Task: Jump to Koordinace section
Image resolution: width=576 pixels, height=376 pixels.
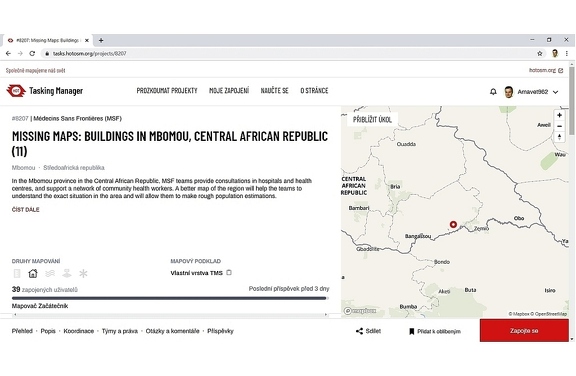Action: click(79, 331)
